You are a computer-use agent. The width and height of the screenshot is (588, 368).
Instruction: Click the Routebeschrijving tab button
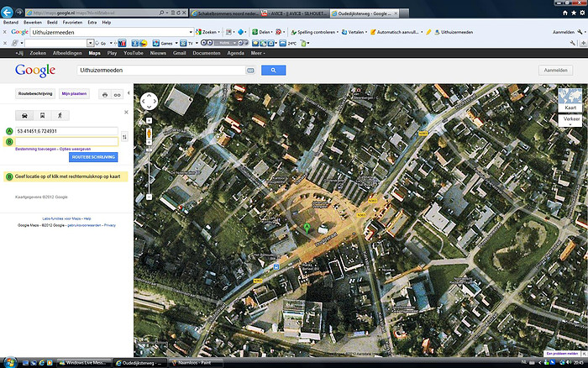click(x=35, y=94)
